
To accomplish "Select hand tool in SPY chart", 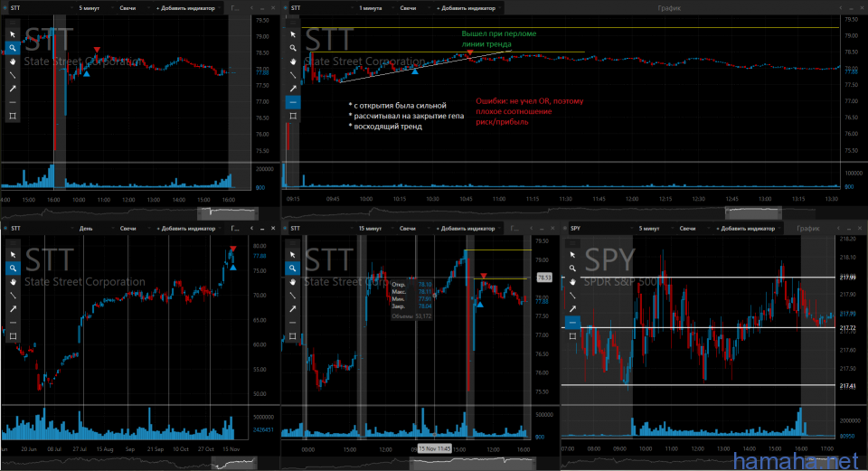I will [572, 282].
